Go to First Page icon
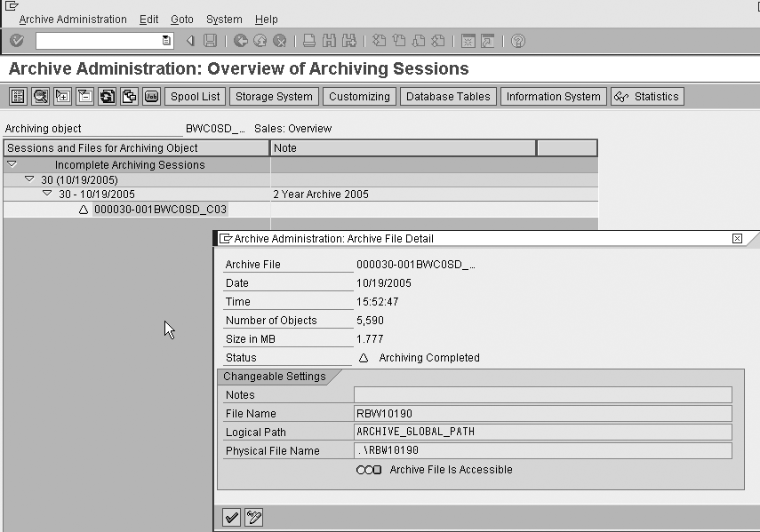The image size is (760, 532). [x=379, y=41]
